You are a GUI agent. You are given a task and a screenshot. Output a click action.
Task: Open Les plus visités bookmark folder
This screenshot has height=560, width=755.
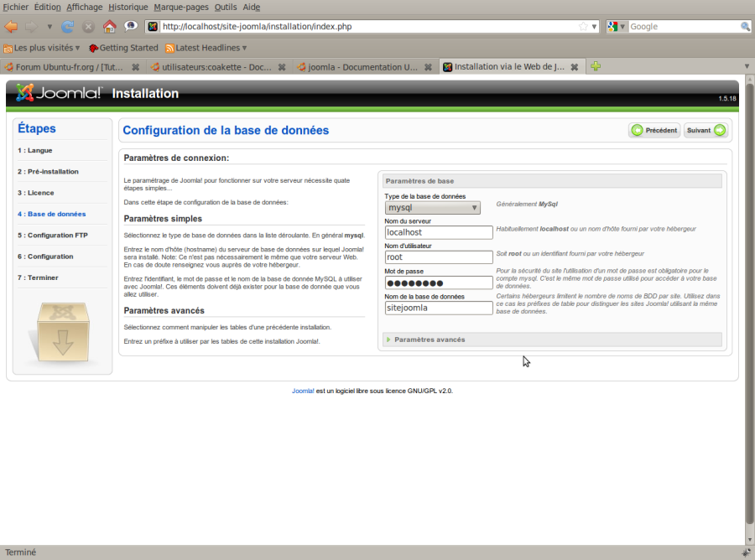coord(41,48)
